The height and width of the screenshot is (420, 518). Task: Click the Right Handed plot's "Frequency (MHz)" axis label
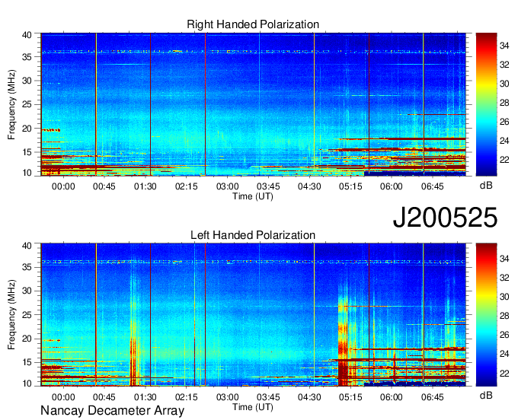(11, 104)
